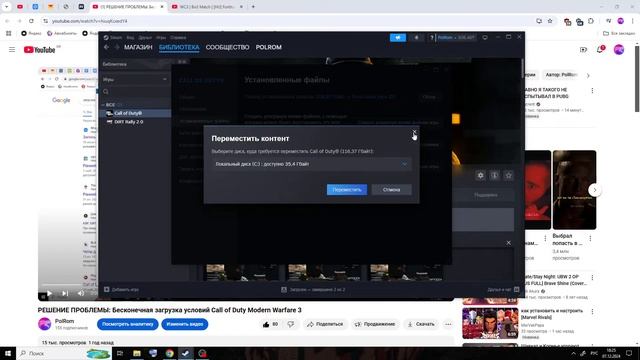Click the Скачать download button
Screen dimensions: 640x360
[x=421, y=324]
